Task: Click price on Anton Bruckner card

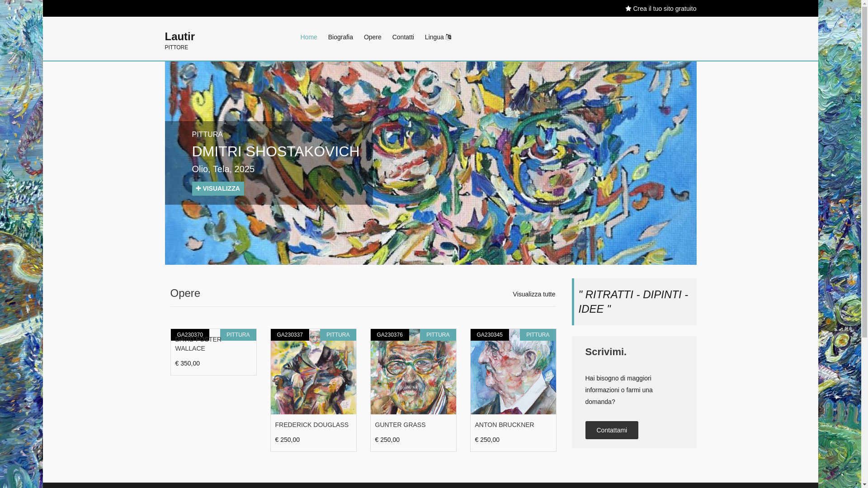Action: click(x=487, y=440)
